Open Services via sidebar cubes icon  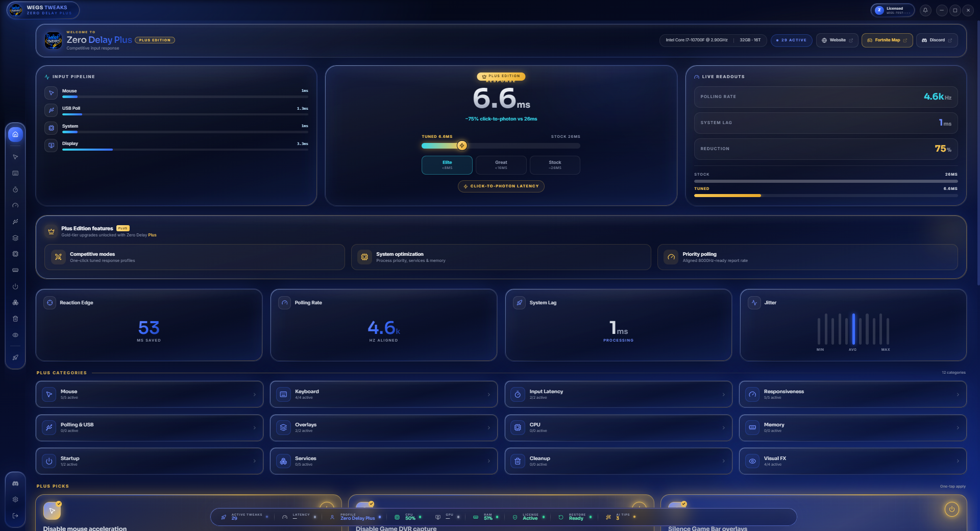point(15,302)
